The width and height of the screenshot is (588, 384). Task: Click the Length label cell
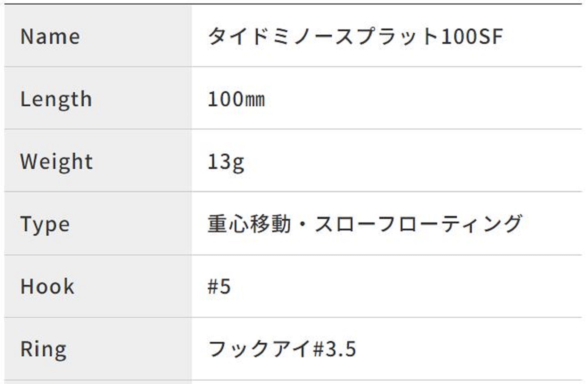coord(56,99)
